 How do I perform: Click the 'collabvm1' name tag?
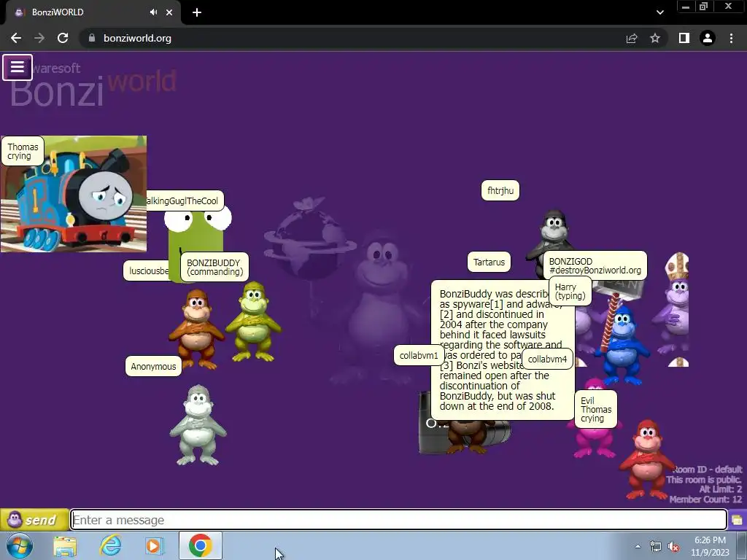419,355
